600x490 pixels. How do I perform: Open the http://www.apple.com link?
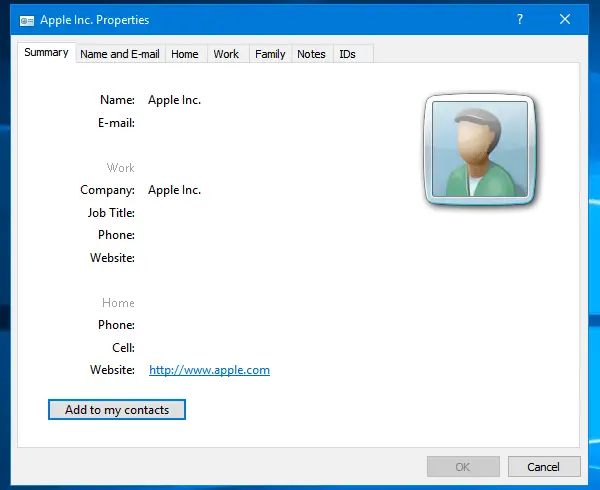(x=209, y=370)
